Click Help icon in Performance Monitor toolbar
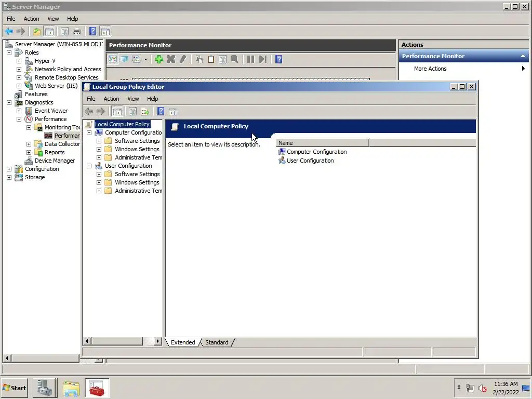 (278, 59)
